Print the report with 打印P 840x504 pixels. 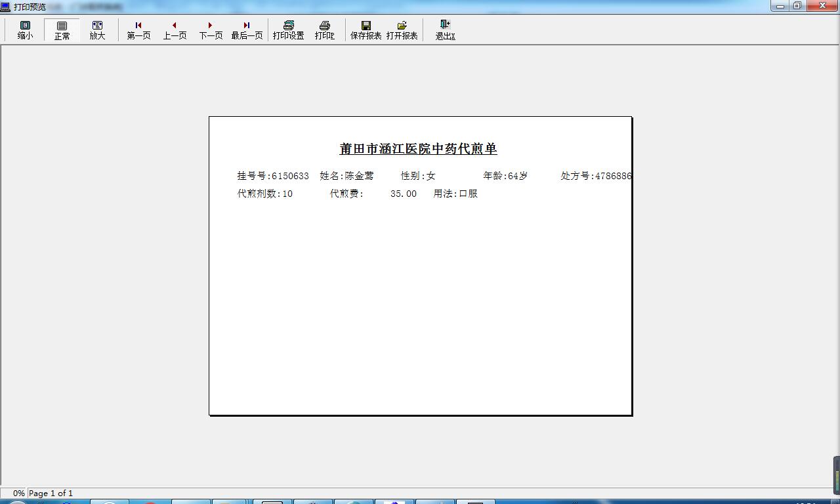[325, 30]
